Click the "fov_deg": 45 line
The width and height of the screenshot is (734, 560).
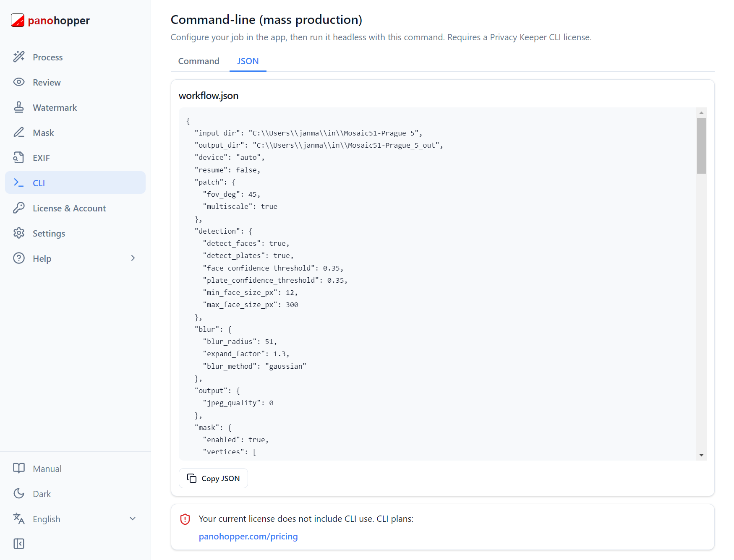coord(232,194)
